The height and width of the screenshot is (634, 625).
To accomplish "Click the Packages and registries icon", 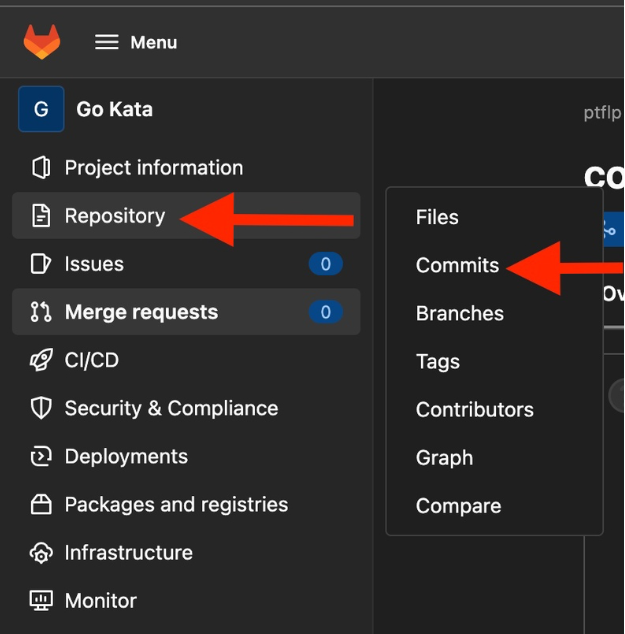I will [x=41, y=504].
